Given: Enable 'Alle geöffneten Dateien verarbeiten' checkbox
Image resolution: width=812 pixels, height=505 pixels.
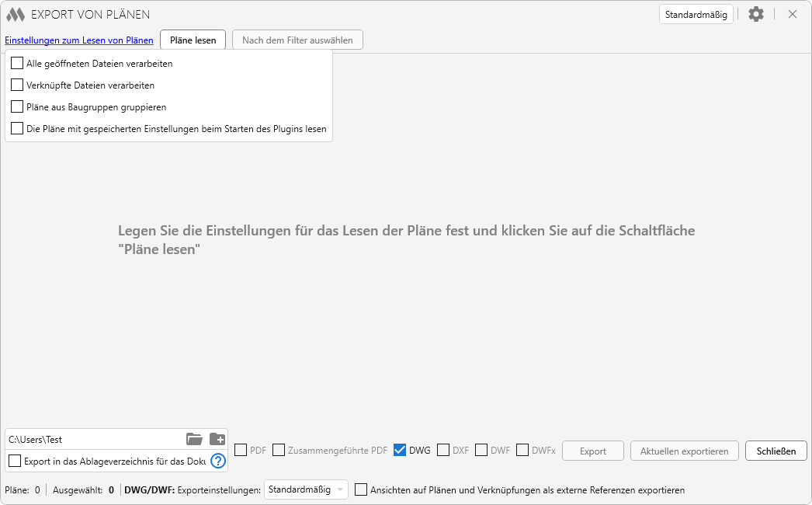Looking at the screenshot, I should pyautogui.click(x=17, y=64).
